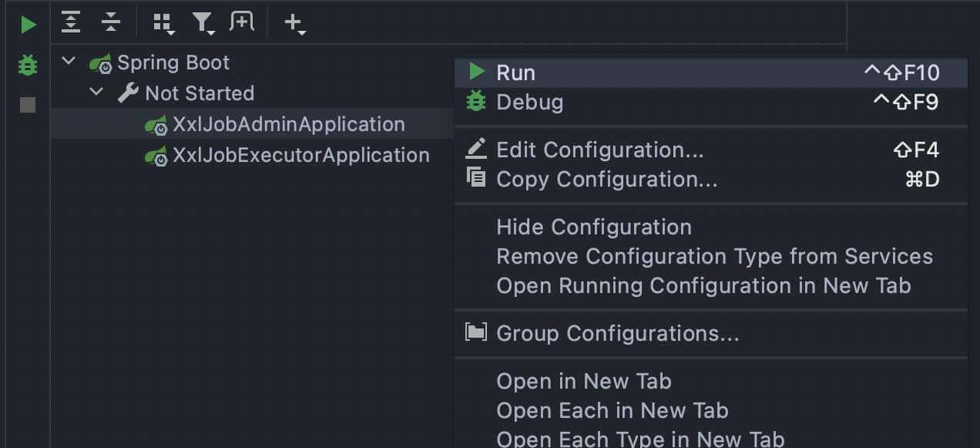Open the Add Service plus dropdown
The height and width of the screenshot is (448, 980).
tap(294, 24)
